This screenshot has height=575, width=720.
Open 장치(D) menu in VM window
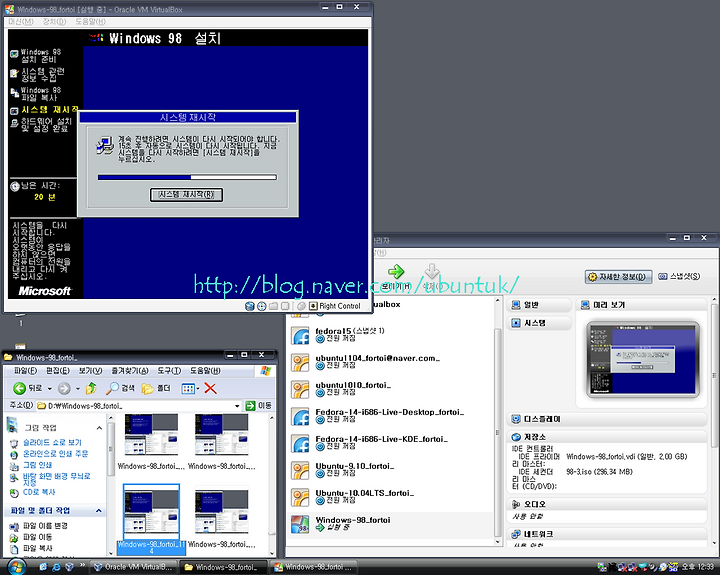click(x=54, y=22)
